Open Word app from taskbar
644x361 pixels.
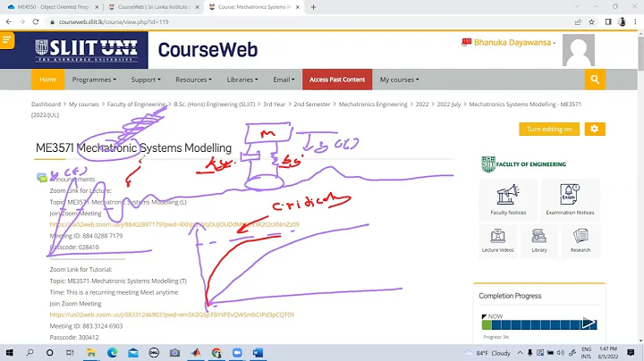[258, 353]
